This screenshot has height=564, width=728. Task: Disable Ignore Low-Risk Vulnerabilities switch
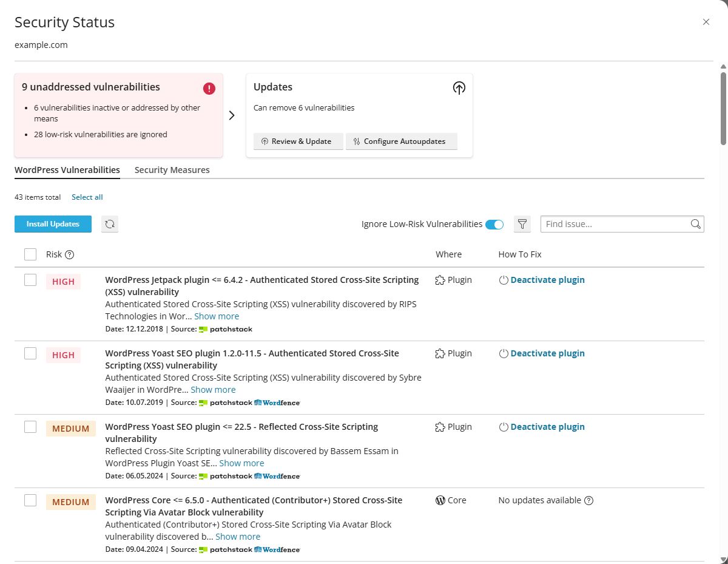(494, 225)
